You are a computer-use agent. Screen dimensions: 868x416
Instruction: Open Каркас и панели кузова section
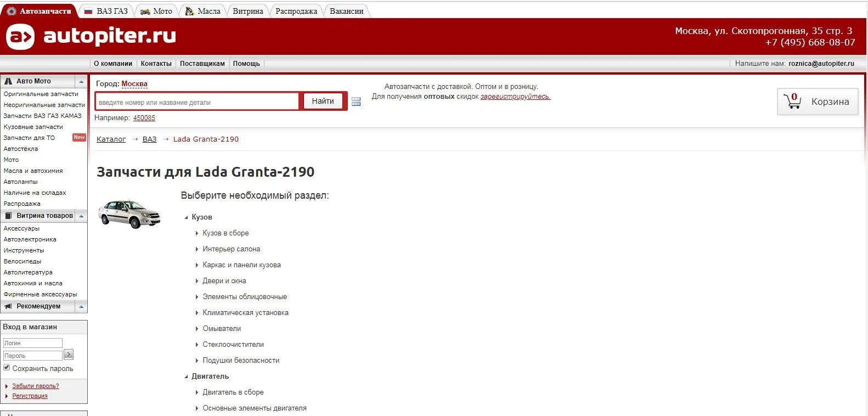(241, 265)
